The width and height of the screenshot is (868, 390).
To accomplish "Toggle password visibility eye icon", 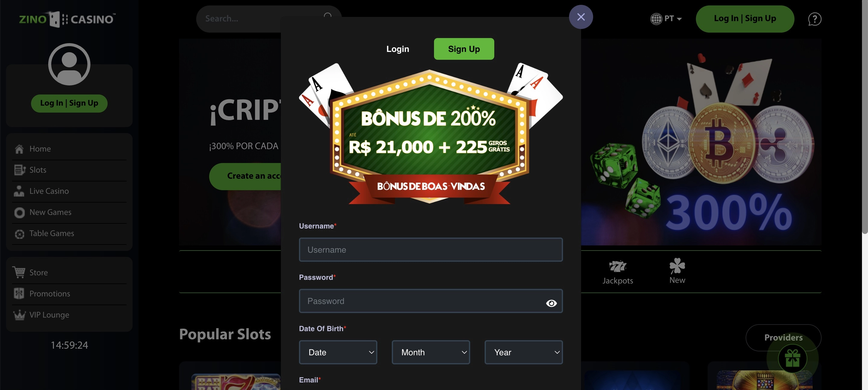I will coord(551,303).
